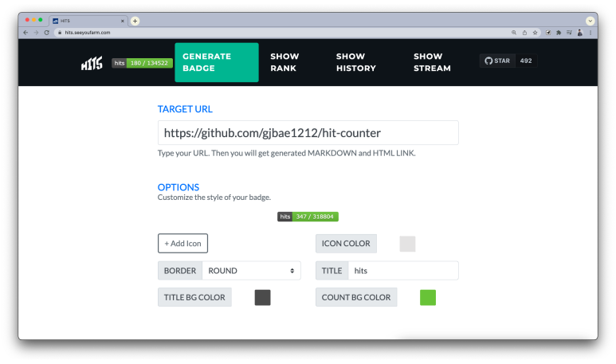Go back with the browser back arrow
Screen dimensions: 616x364
(x=26, y=33)
